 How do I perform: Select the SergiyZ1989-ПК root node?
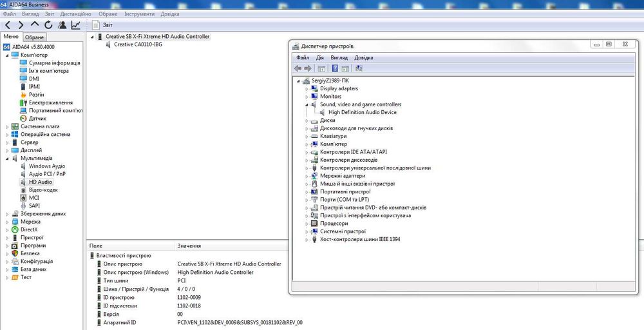pos(330,81)
